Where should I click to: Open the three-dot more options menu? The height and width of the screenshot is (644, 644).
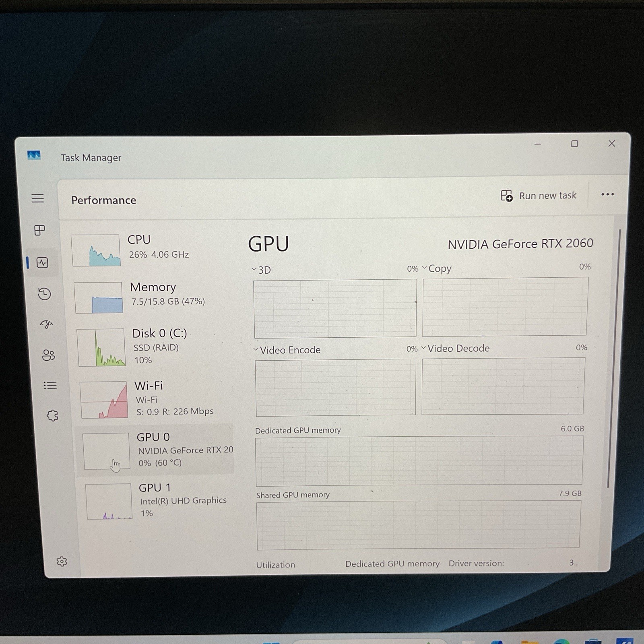click(x=607, y=194)
